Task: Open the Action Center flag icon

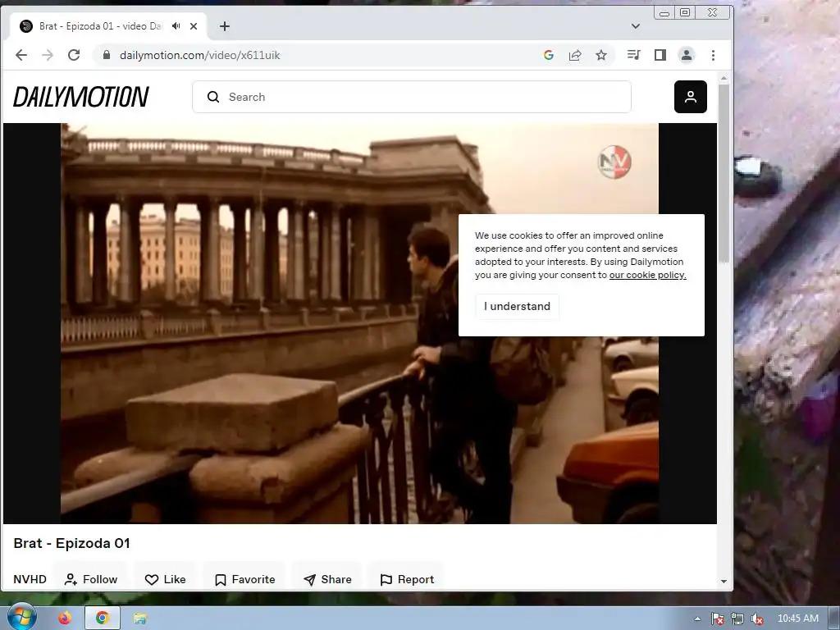Action: point(717,619)
